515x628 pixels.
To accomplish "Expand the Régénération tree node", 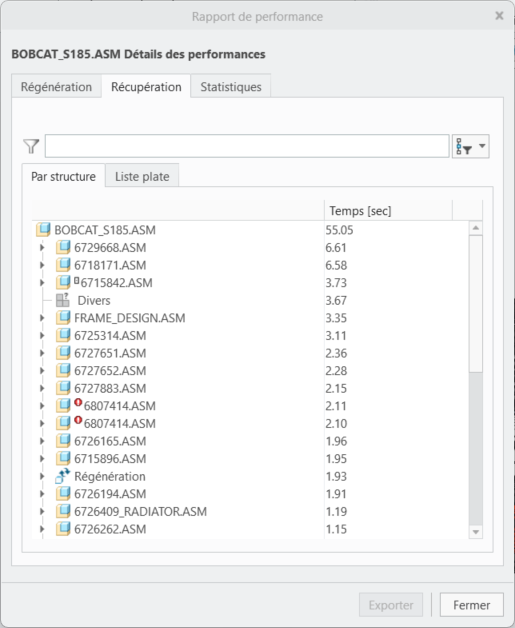I will click(42, 477).
